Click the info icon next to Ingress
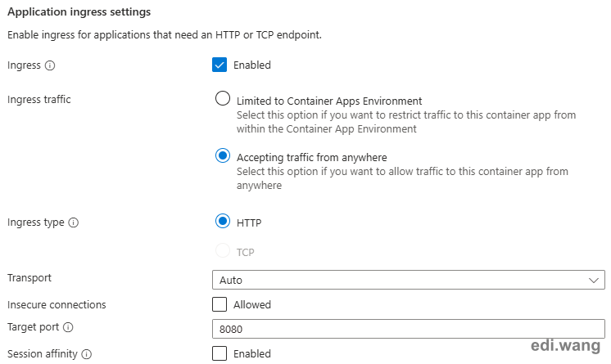Screen dimensions: 611x364 coord(50,65)
